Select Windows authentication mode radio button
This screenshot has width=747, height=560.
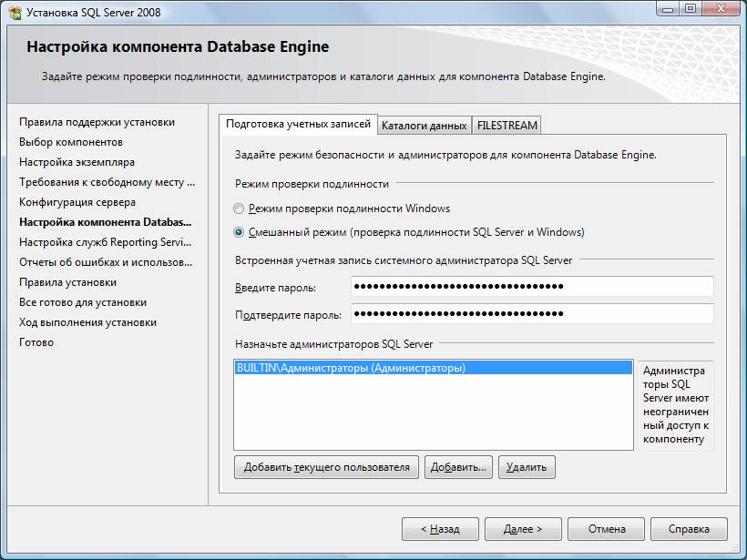(239, 209)
